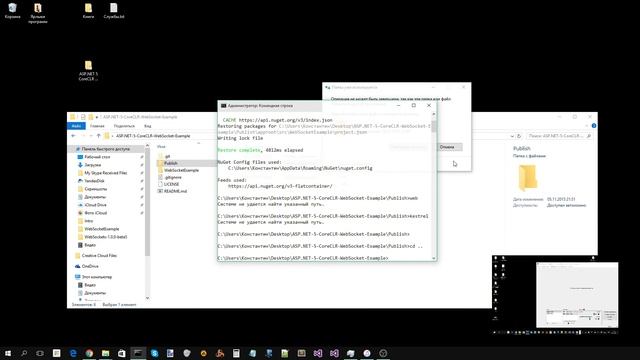The width and height of the screenshot is (640, 360).
Task: Select WebSocketExample folder in file list
Action: click(181, 170)
